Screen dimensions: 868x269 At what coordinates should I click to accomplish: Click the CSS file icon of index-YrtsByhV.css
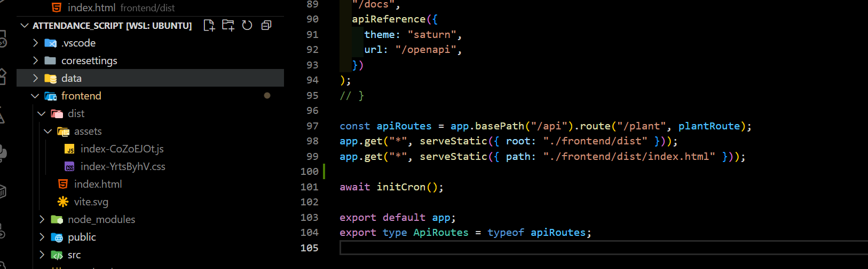point(69,166)
